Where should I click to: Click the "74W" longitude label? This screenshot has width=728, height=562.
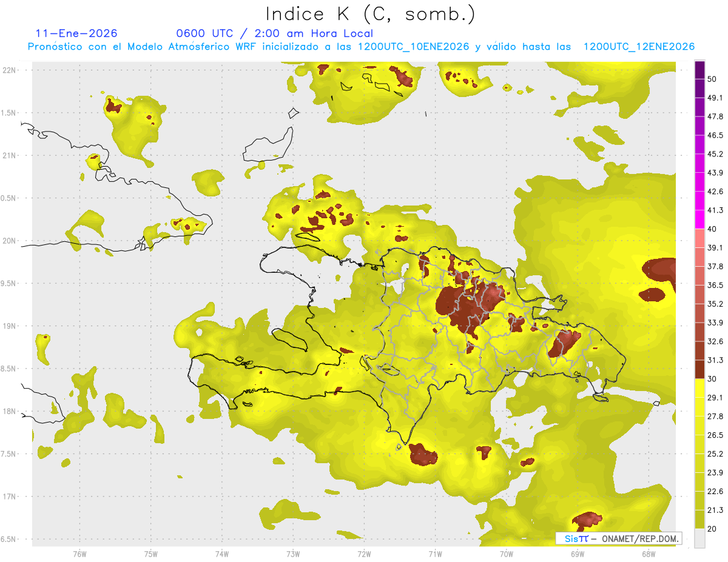[222, 554]
